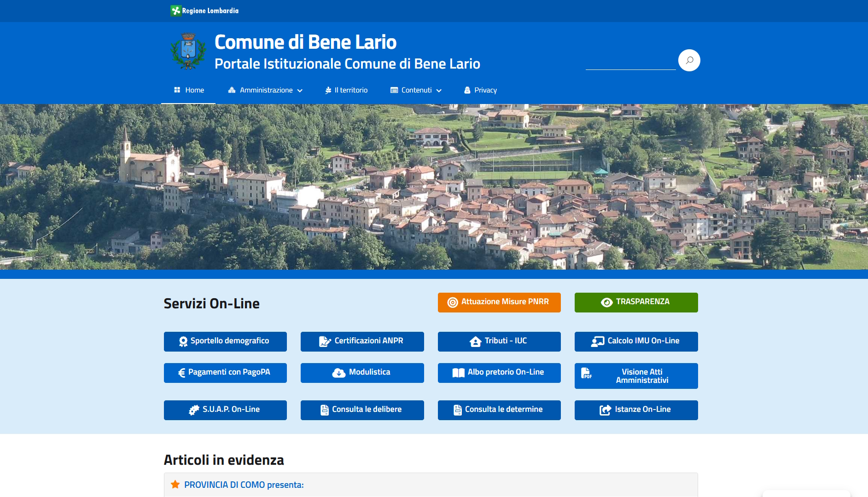Click the badge icon on Sportello demografico
This screenshot has height=497, width=868.
point(183,341)
